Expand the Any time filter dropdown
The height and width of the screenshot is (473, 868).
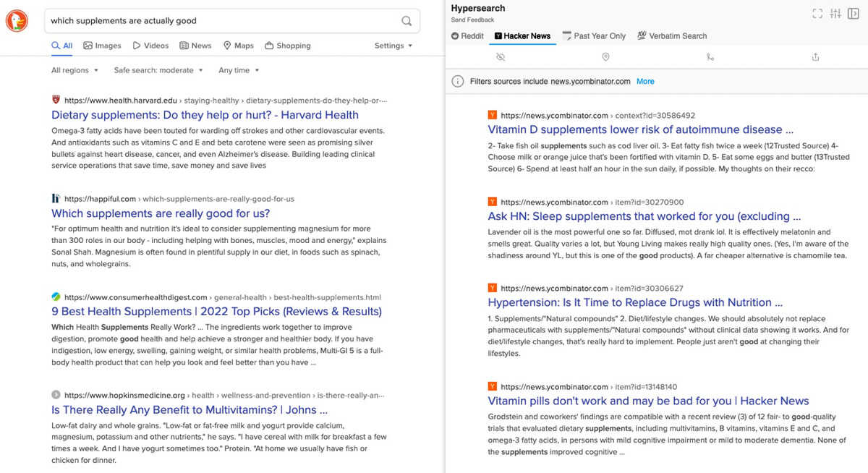click(239, 70)
